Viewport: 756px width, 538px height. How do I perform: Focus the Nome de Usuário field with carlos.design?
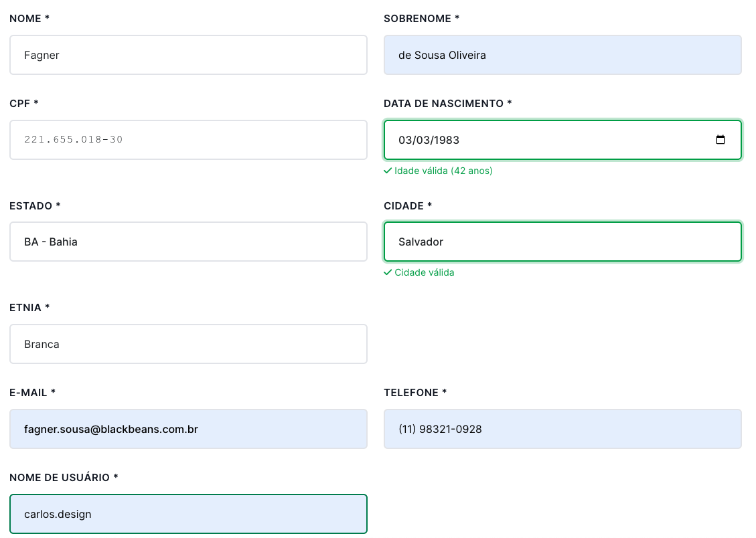(188, 514)
